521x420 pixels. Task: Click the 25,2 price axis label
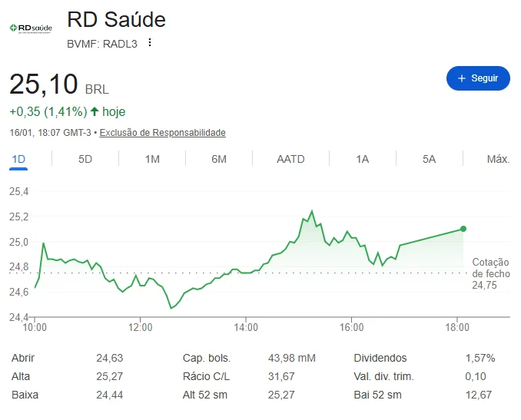[19, 217]
